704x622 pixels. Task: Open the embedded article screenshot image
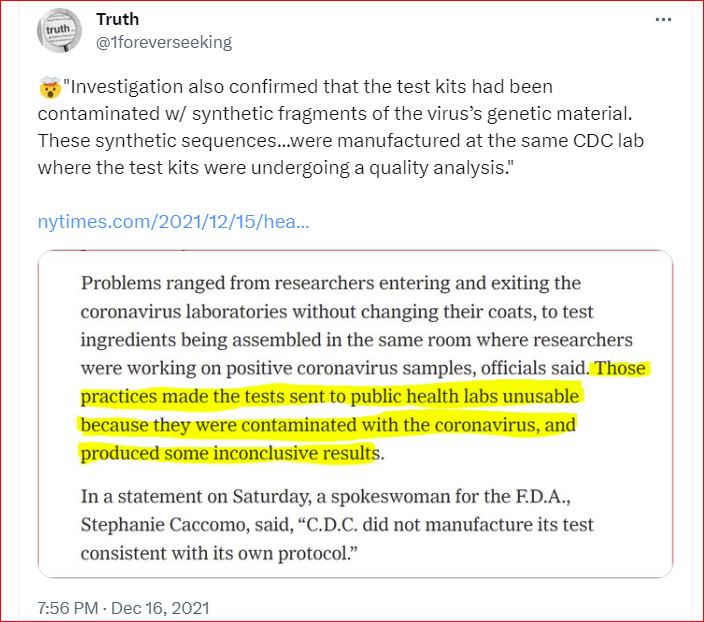pos(355,413)
